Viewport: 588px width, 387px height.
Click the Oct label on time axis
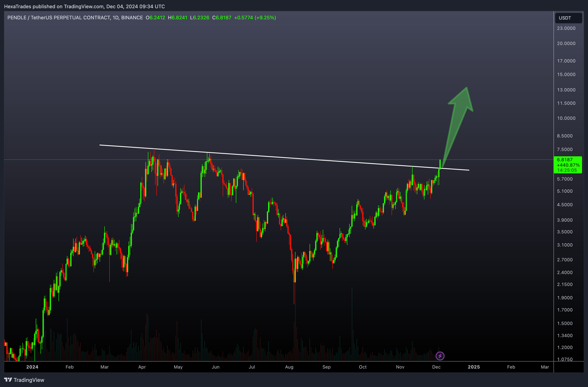[x=363, y=367]
